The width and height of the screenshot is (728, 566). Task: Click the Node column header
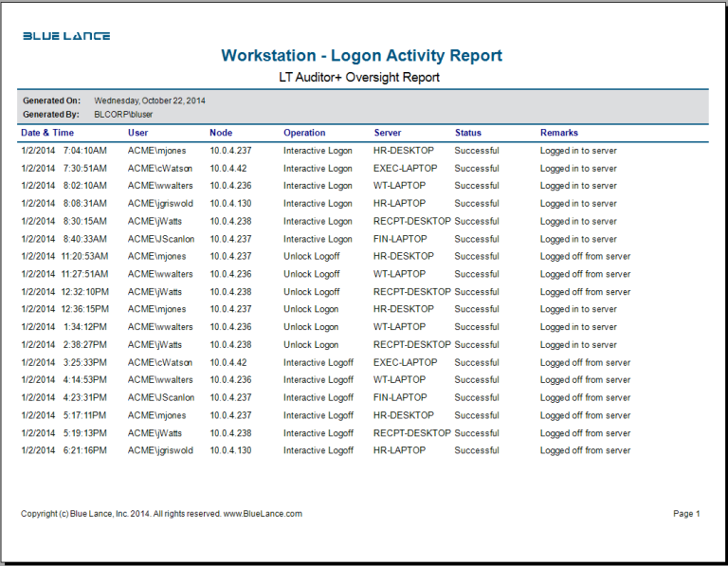point(221,133)
